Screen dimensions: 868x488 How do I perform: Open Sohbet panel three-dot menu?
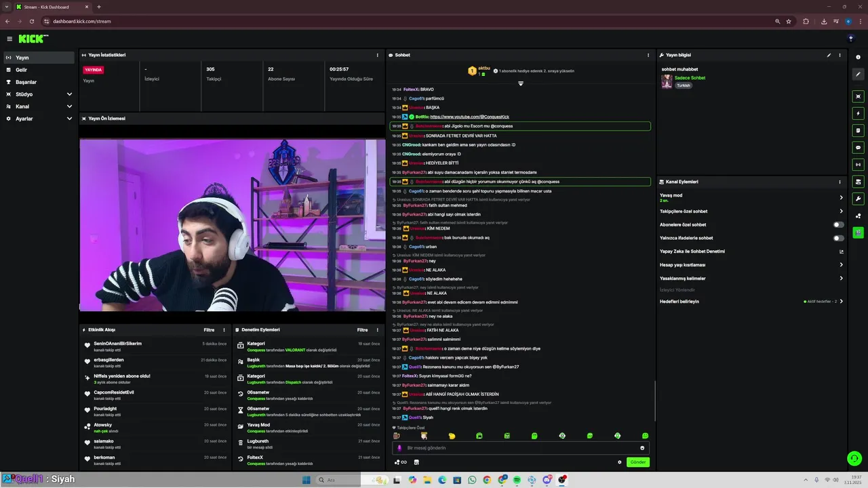click(x=648, y=55)
